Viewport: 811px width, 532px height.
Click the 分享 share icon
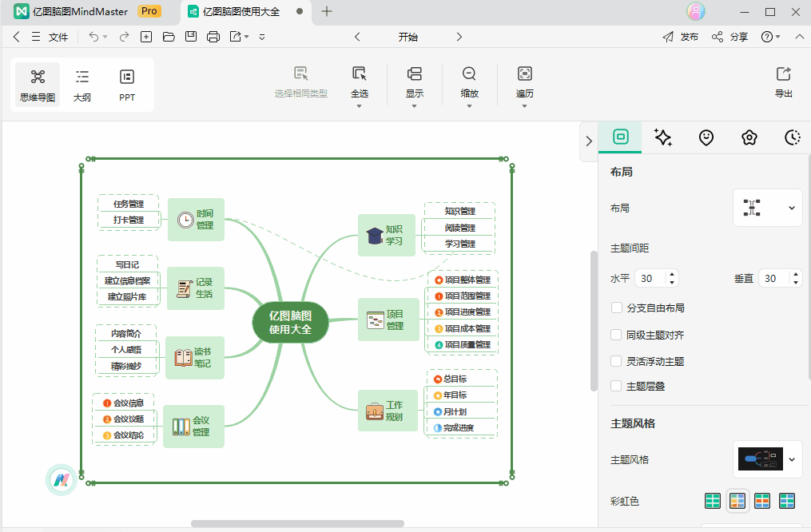[718, 37]
